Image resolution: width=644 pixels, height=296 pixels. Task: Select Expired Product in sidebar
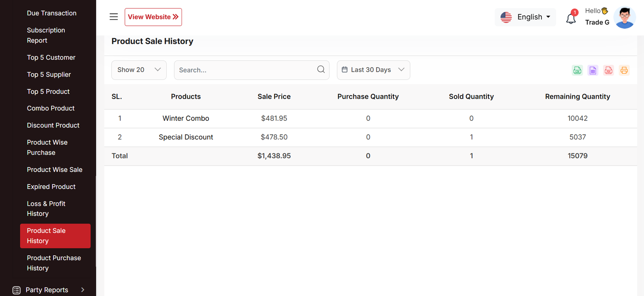(x=51, y=187)
